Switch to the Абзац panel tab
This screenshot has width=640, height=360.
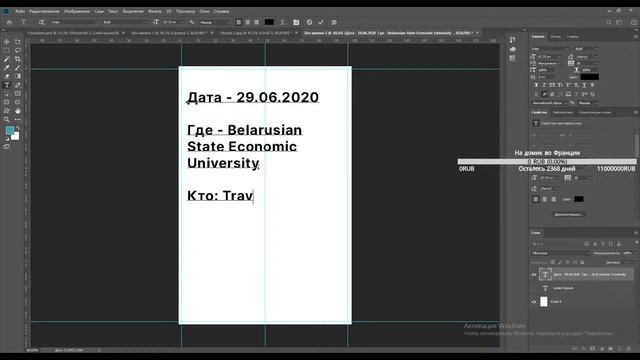pos(556,37)
